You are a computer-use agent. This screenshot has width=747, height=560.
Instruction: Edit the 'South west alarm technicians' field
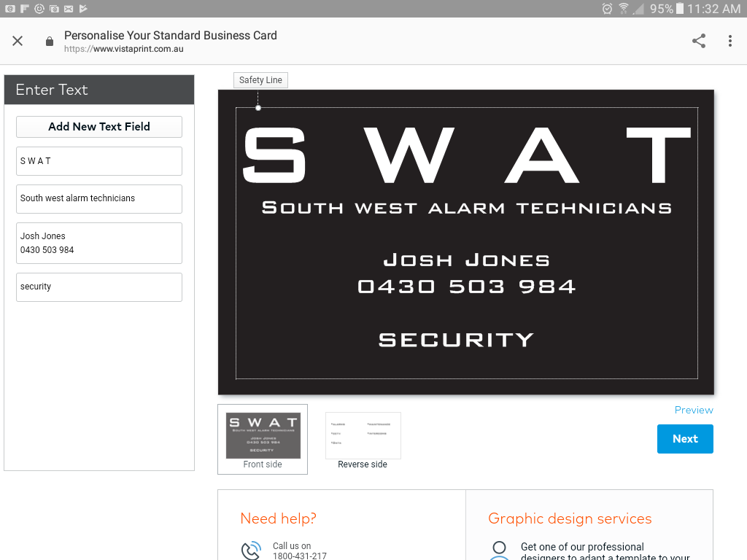point(99,198)
